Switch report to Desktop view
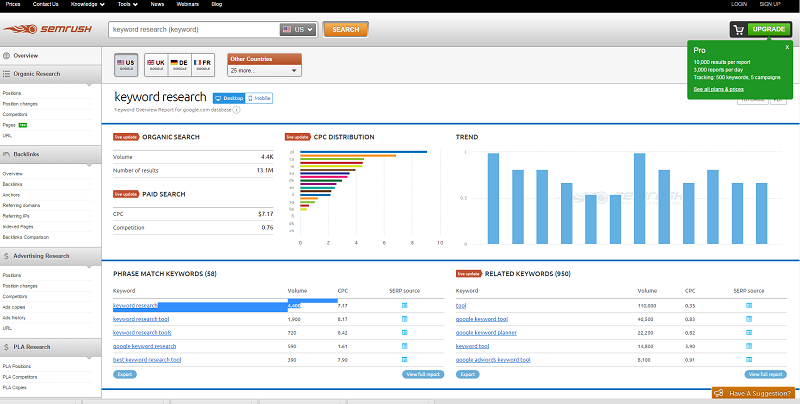The width and height of the screenshot is (800, 404). tap(229, 98)
